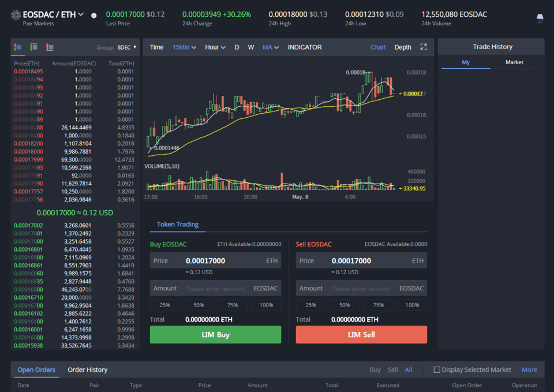The image size is (554, 392).
Task: Set sell amount to 75%
Action: pos(378,305)
